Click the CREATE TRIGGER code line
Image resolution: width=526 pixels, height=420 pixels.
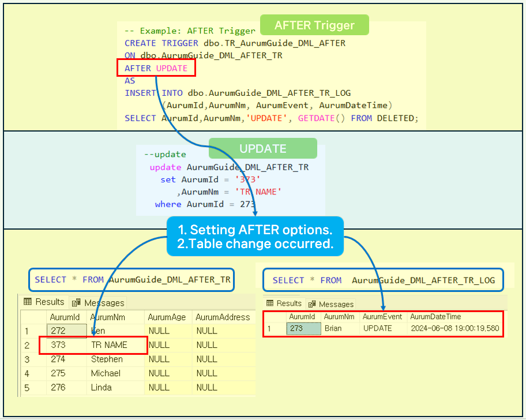point(235,43)
